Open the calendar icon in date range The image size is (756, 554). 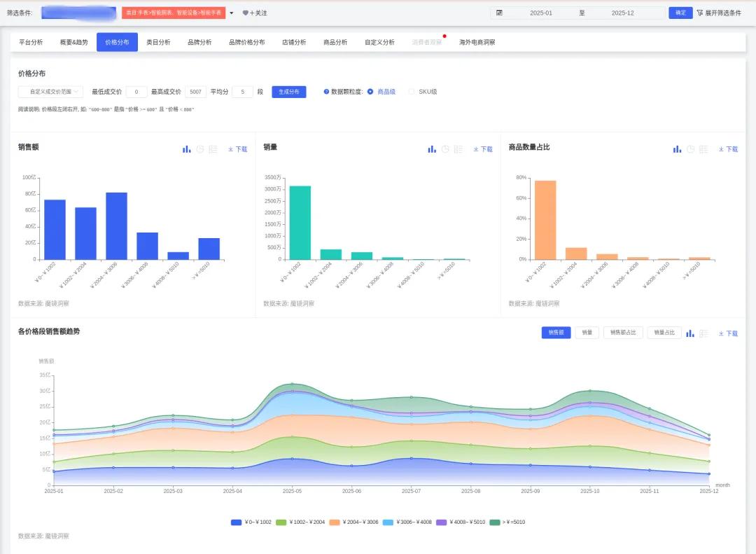tap(499, 13)
